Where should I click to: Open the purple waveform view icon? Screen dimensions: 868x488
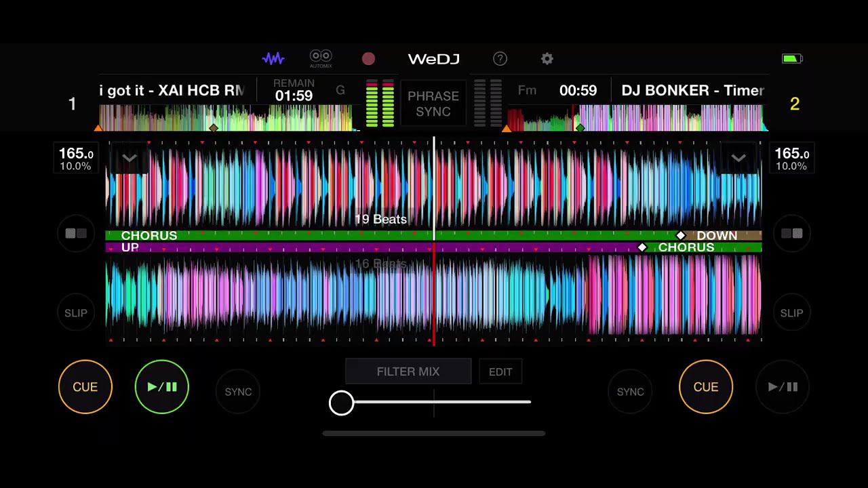coord(273,59)
